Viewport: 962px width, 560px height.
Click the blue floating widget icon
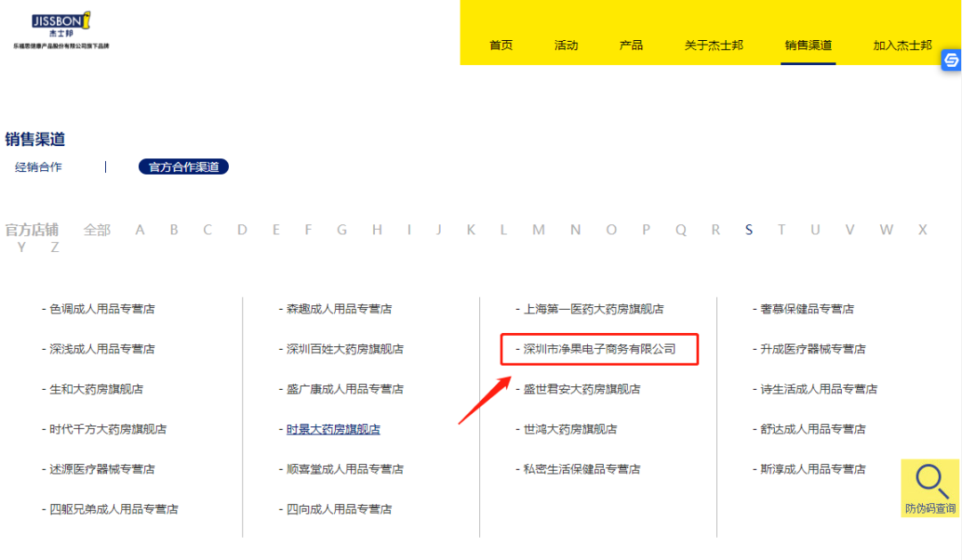(x=951, y=61)
